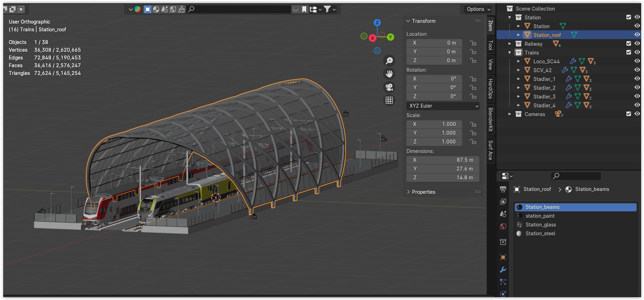Toggle the Station collection checkbox
The image size is (644, 300).
pos(629,17)
